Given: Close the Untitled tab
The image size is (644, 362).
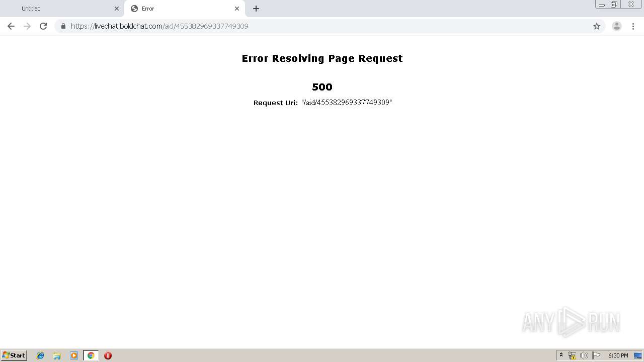Looking at the screenshot, I should click(117, 9).
